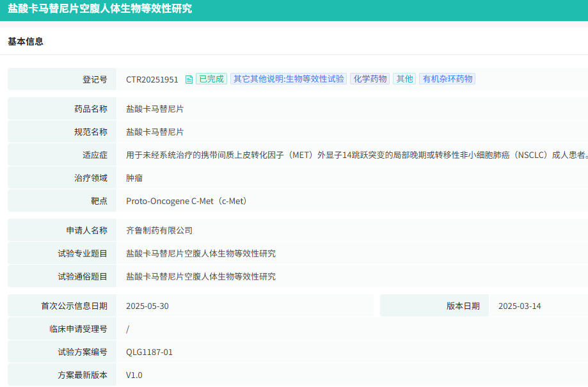
Task: Click the 已完成 status tag
Action: click(x=212, y=79)
